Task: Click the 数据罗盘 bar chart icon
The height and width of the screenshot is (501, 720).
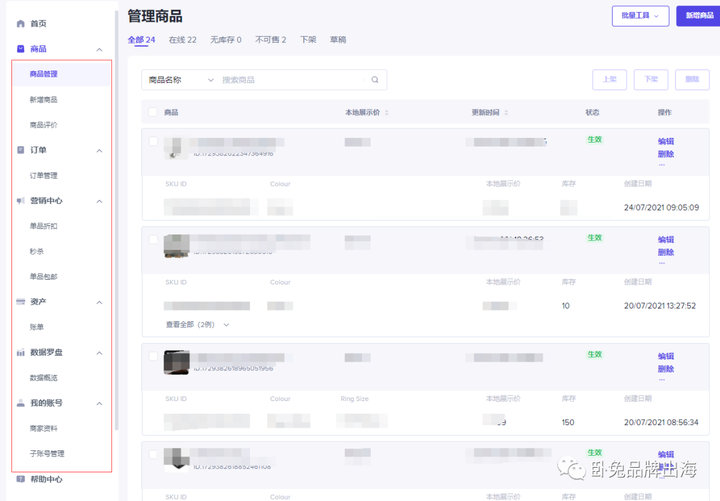Action: coord(21,352)
